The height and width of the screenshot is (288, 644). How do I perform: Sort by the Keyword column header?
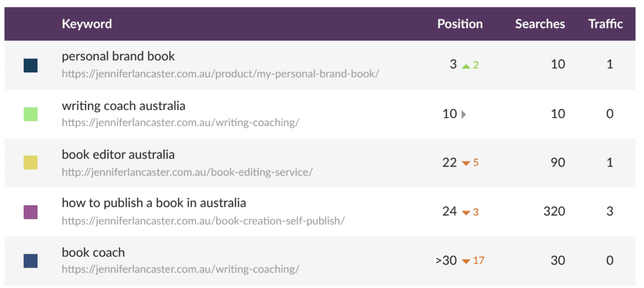86,24
